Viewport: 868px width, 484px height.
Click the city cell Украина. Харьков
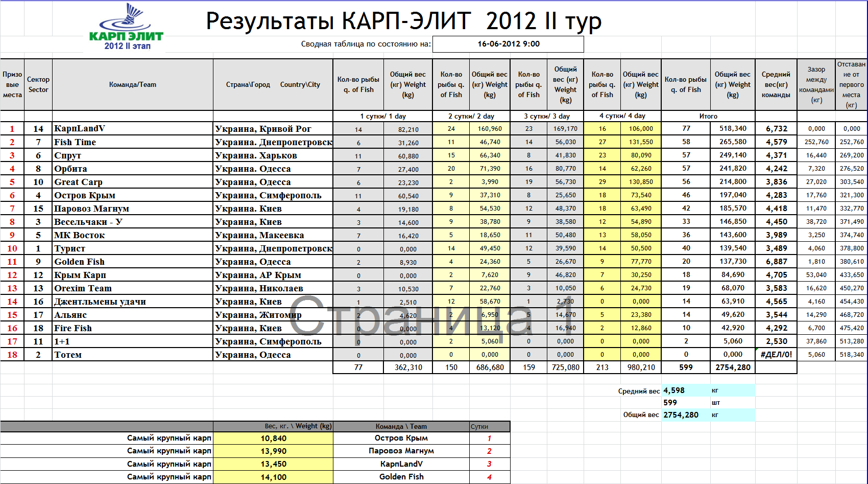(273, 155)
